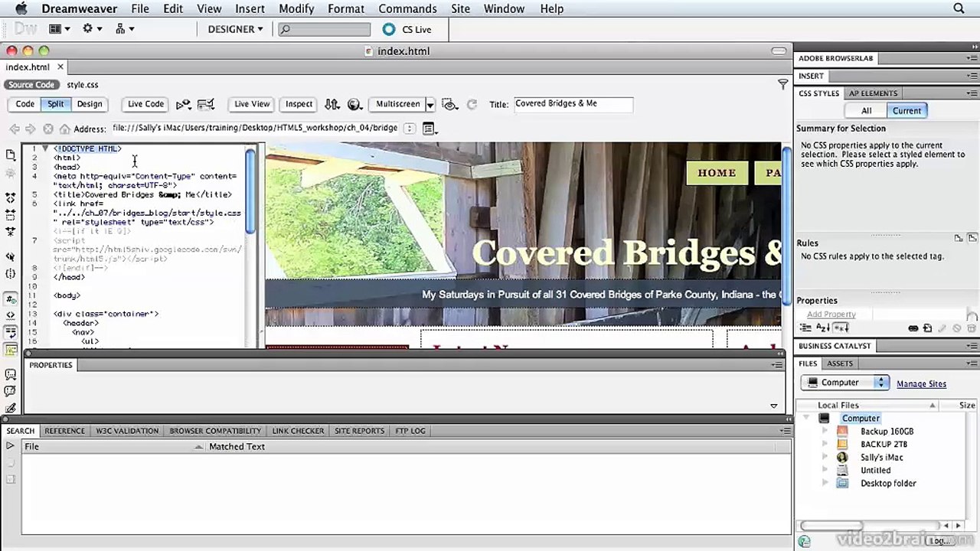The image size is (980, 551).
Task: Expand the Backup 160GB drive
Action: 825,432
